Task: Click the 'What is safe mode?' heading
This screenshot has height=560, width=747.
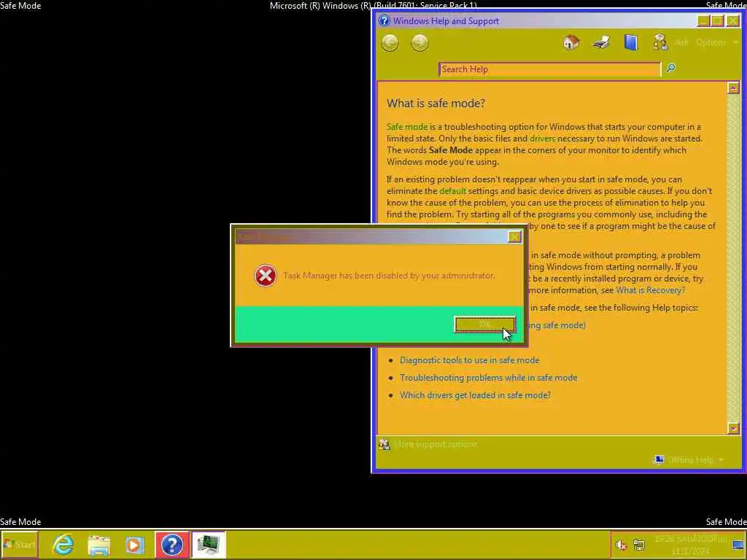Action: [436, 104]
